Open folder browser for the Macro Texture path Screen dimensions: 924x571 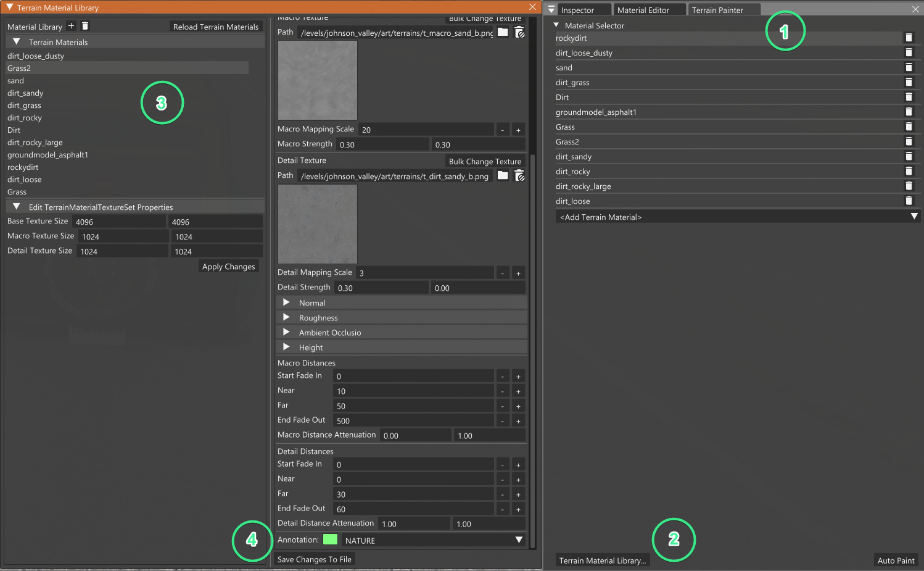[502, 32]
